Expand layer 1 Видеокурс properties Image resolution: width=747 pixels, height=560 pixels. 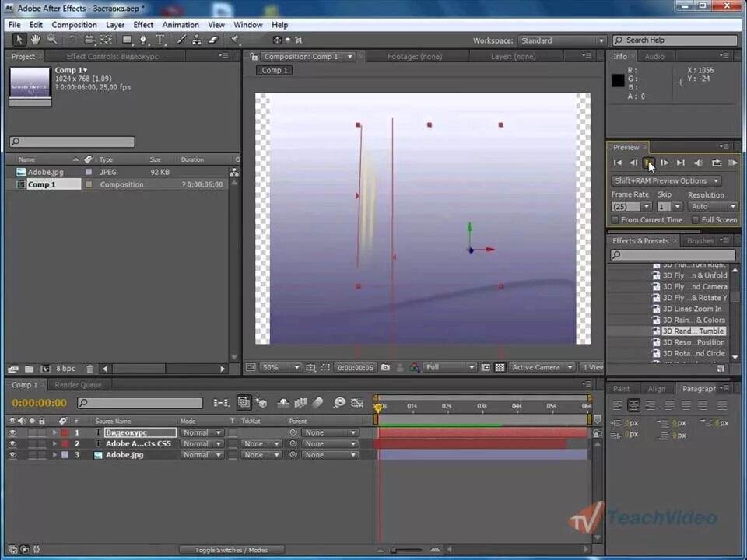pos(54,433)
